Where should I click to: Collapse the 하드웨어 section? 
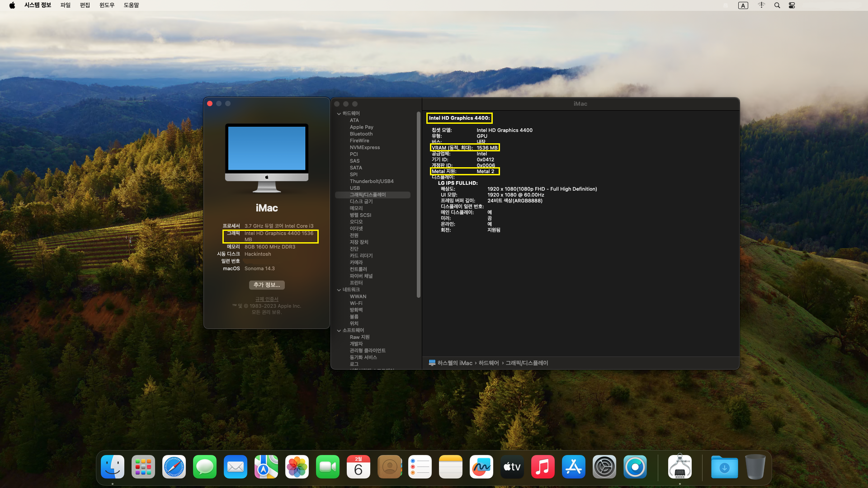coord(339,114)
